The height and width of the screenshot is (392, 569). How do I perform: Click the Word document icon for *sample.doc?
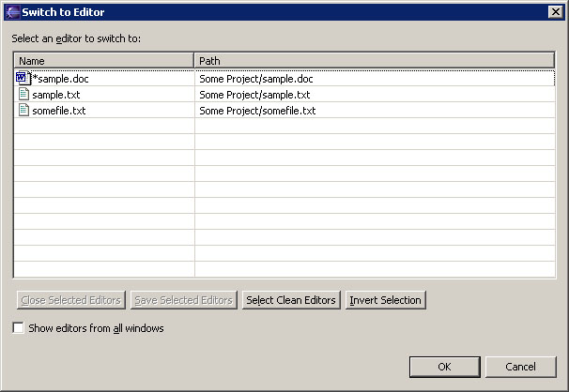(x=23, y=78)
